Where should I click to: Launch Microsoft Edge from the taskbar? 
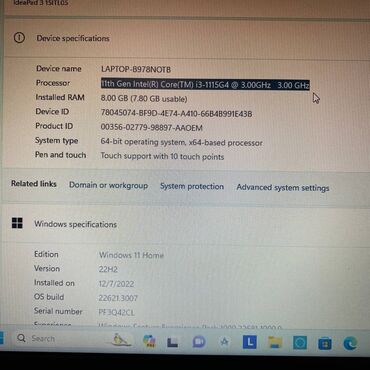click(x=350, y=343)
